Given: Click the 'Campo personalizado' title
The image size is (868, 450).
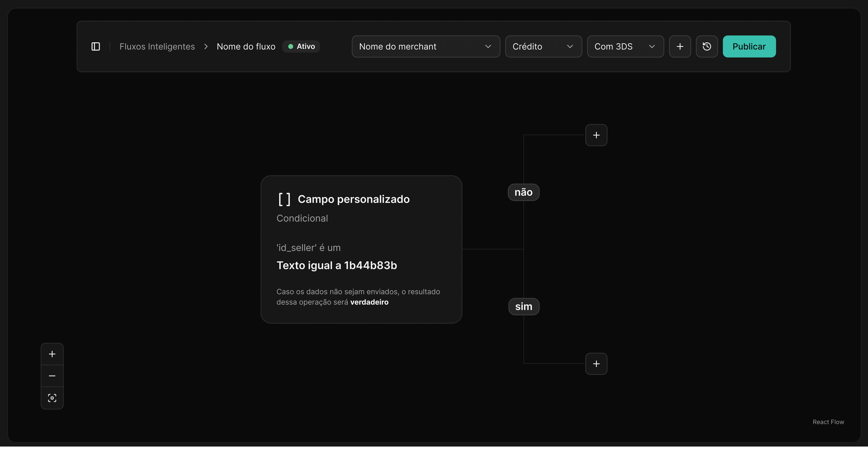Looking at the screenshot, I should click(354, 200).
